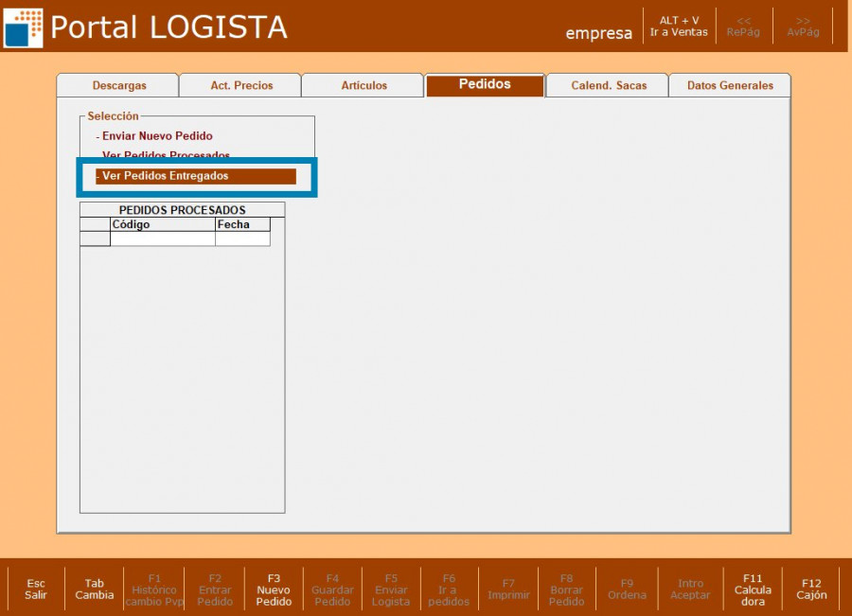Click the F5 Enviar Logista button

pos(391,590)
